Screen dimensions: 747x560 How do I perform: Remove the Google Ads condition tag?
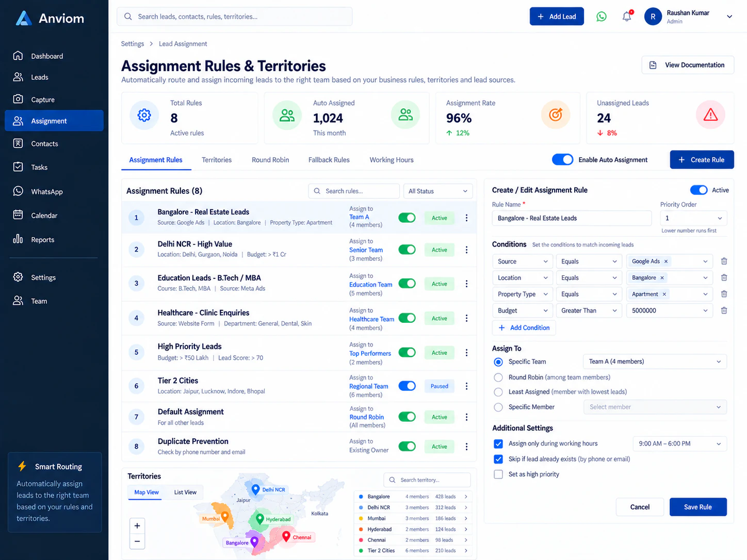[666, 261]
